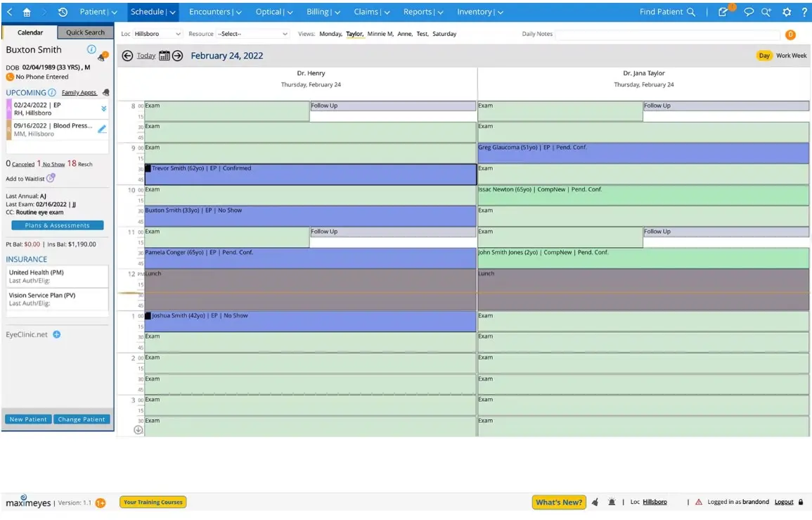Click the patient info icon beside Buxton Smith

91,49
